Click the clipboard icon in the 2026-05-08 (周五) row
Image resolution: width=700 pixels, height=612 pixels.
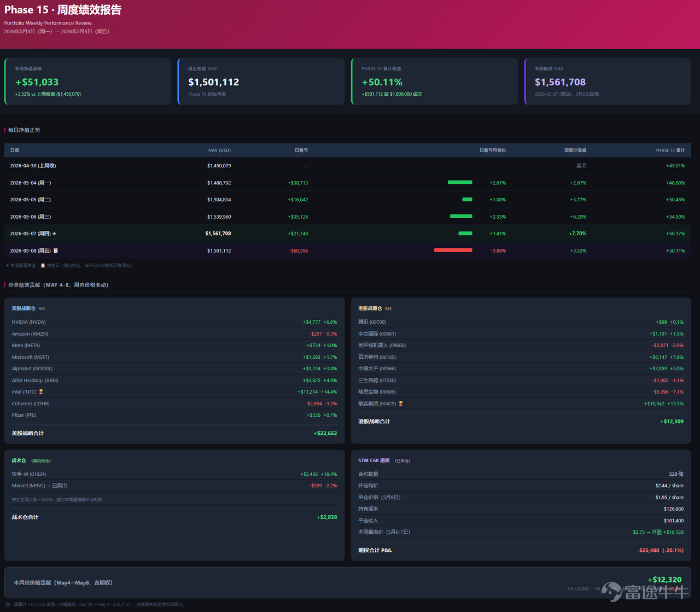[x=55, y=250]
